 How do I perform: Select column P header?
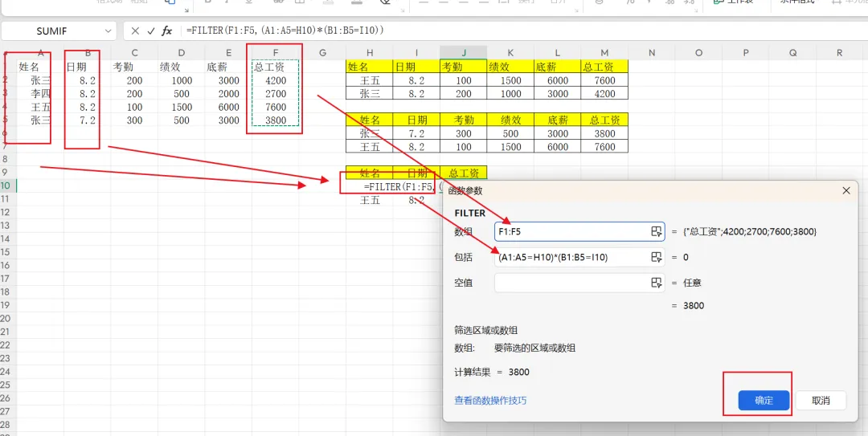(x=746, y=53)
